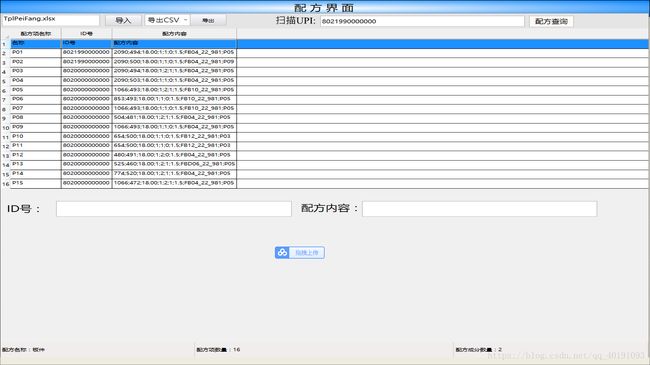Select the P12 name cell

36,156
